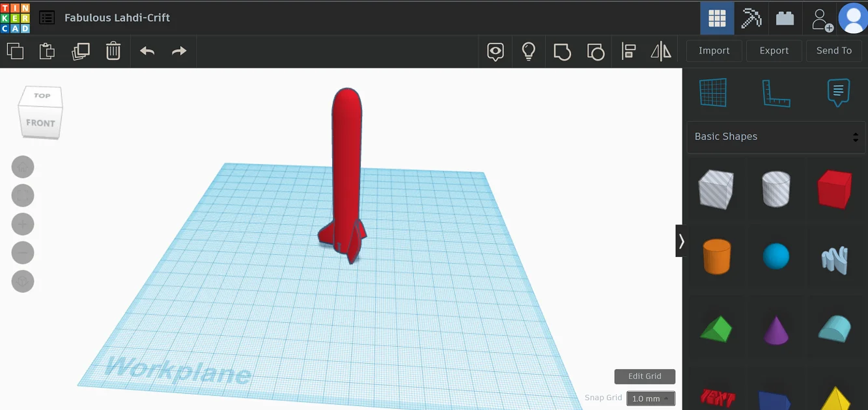Click the FRONT face of view cube

click(x=40, y=123)
